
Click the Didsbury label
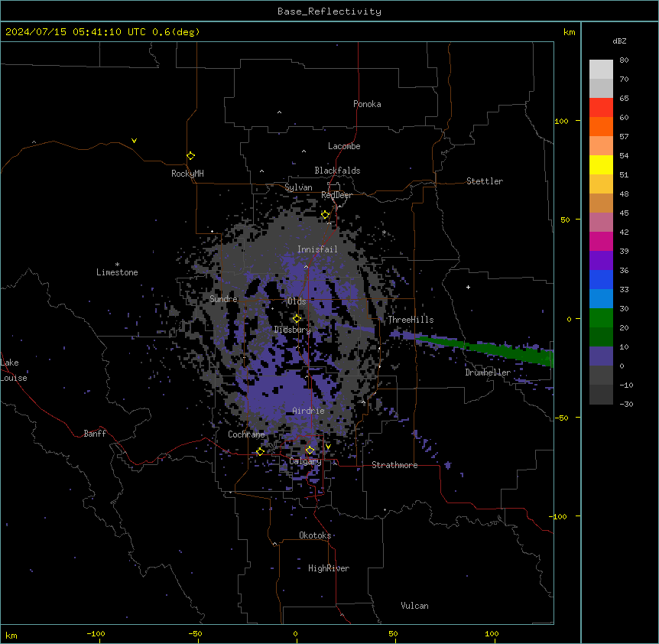293,330
